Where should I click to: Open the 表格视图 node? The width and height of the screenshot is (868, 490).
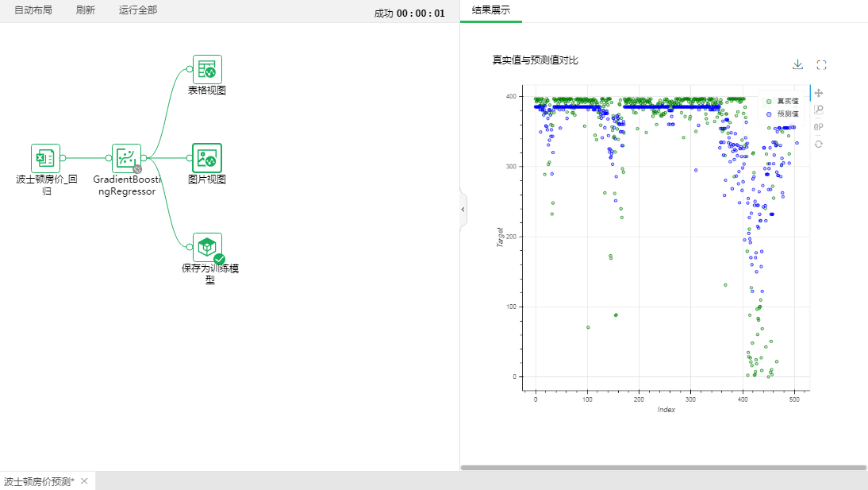click(207, 69)
